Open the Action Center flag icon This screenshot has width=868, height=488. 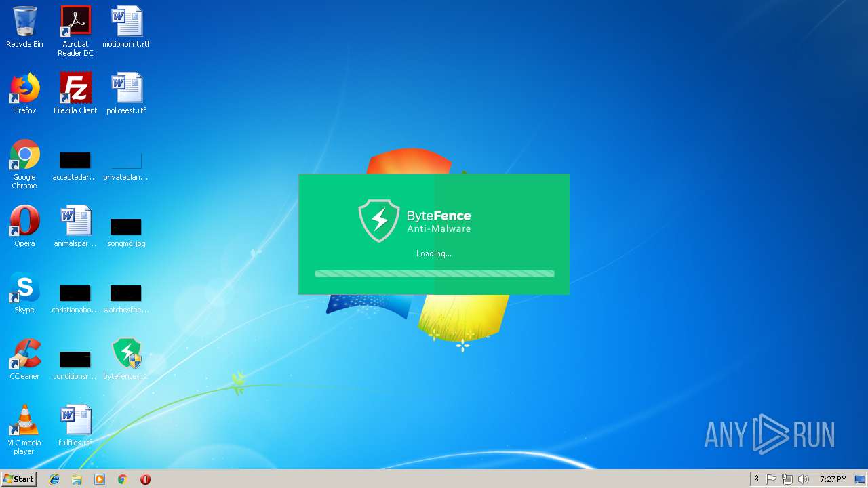pos(771,479)
